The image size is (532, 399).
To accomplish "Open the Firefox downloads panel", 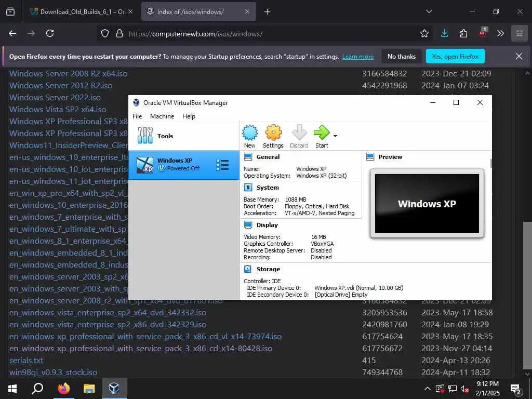I will [445, 33].
